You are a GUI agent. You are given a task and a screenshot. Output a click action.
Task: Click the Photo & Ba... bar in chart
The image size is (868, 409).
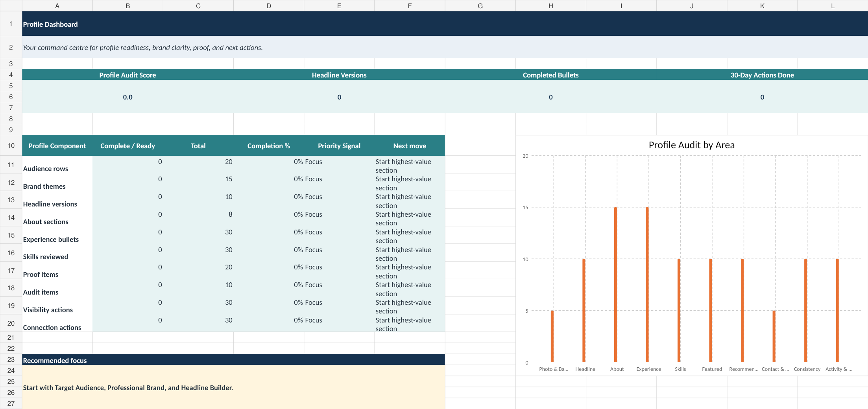(x=552, y=336)
